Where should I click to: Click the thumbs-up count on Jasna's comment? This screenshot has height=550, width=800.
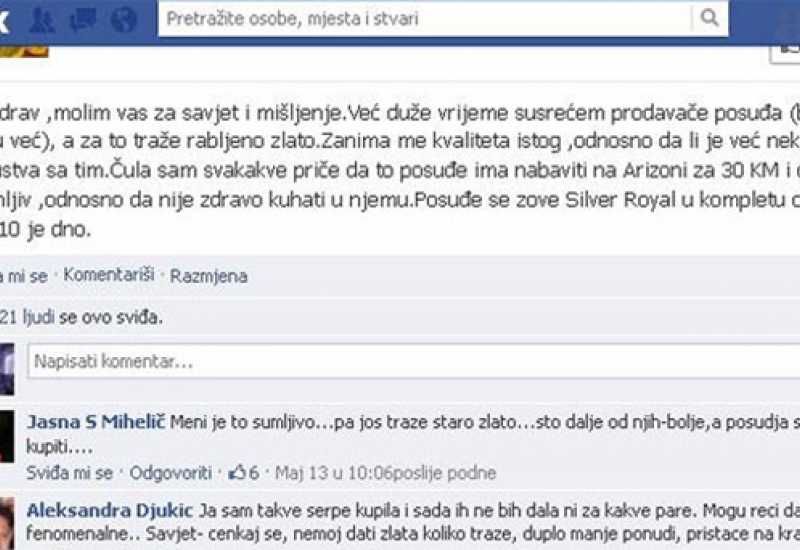244,473
